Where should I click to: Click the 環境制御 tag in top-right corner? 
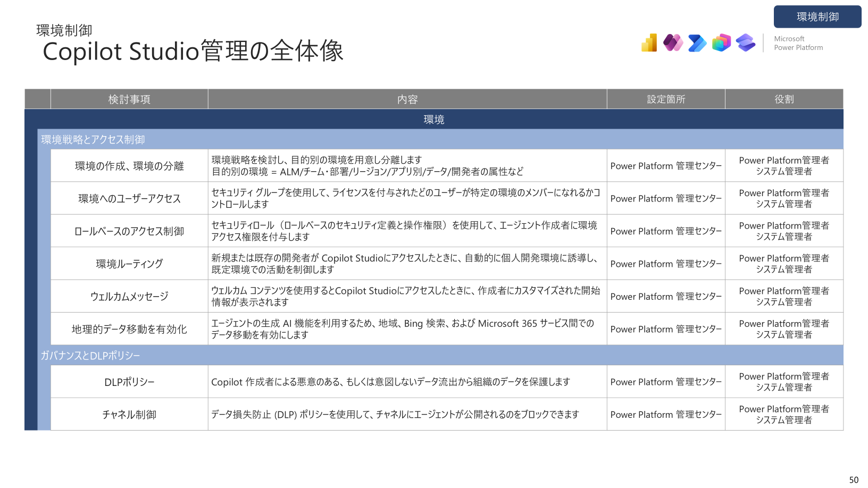click(x=817, y=16)
